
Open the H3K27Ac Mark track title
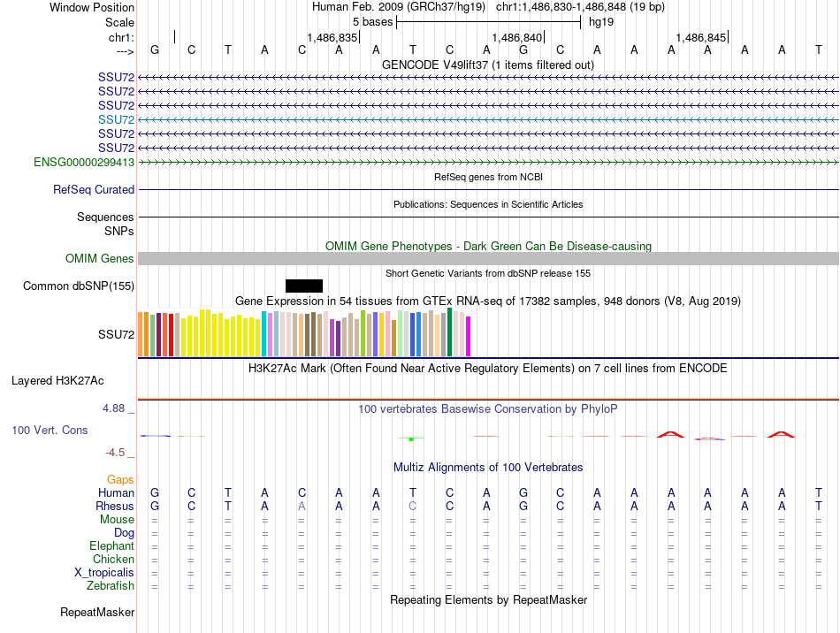click(x=488, y=369)
